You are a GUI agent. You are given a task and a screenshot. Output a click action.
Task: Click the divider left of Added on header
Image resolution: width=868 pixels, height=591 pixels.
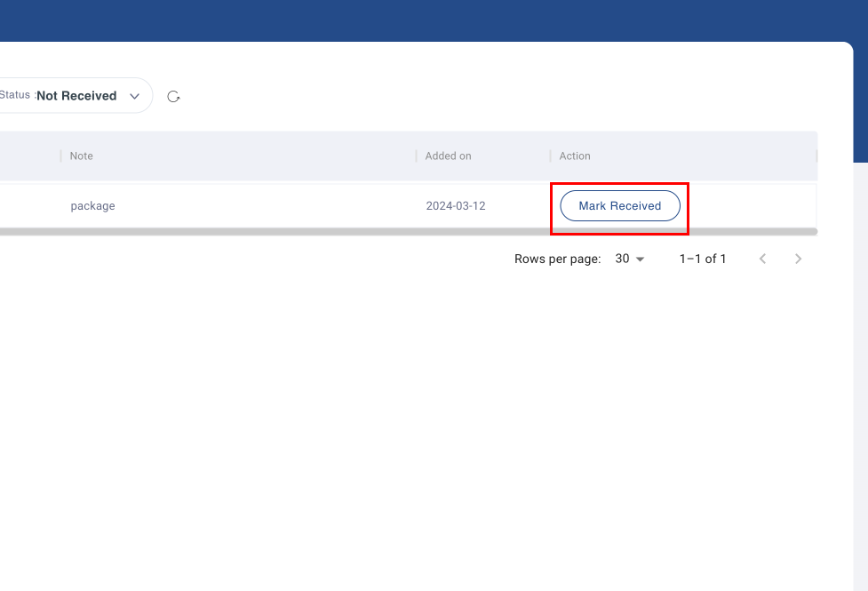[417, 156]
